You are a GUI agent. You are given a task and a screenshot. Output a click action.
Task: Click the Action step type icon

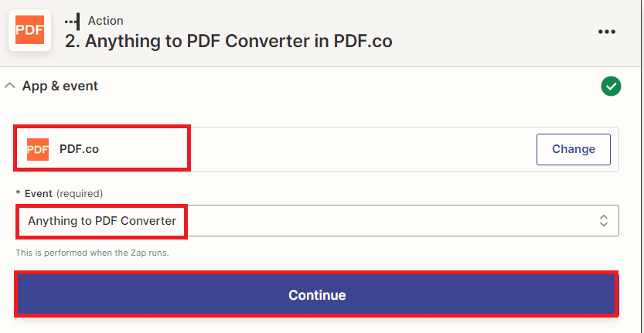pyautogui.click(x=73, y=21)
